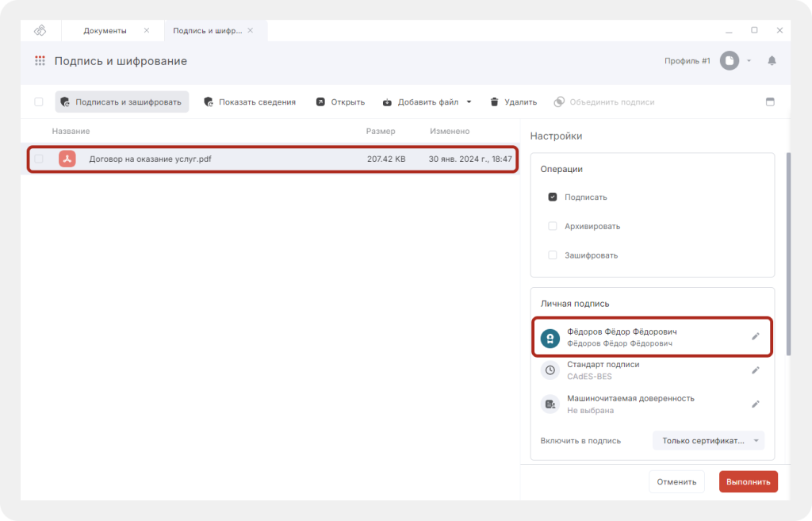The image size is (812, 521).
Task: Edit the Машиночитаемая доверенность selection
Action: pyautogui.click(x=756, y=404)
